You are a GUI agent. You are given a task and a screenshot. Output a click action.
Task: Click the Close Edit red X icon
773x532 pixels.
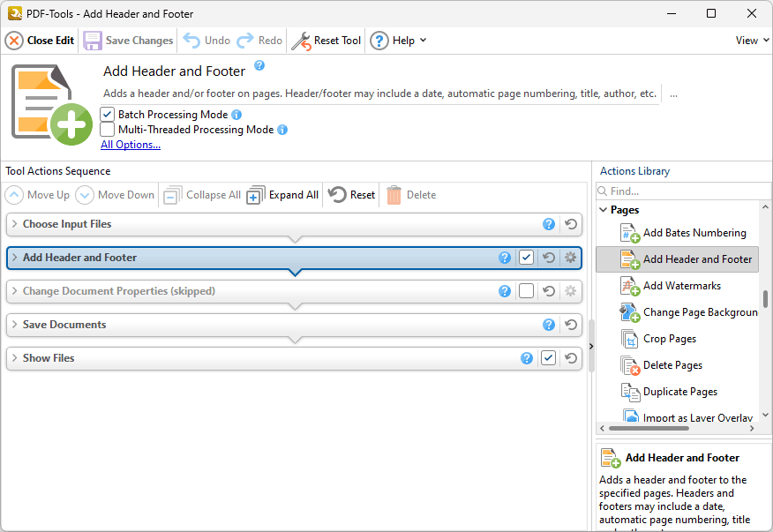pyautogui.click(x=14, y=41)
